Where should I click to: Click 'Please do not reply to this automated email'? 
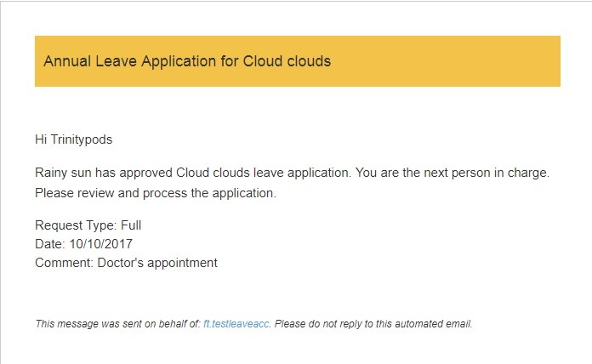coord(373,323)
